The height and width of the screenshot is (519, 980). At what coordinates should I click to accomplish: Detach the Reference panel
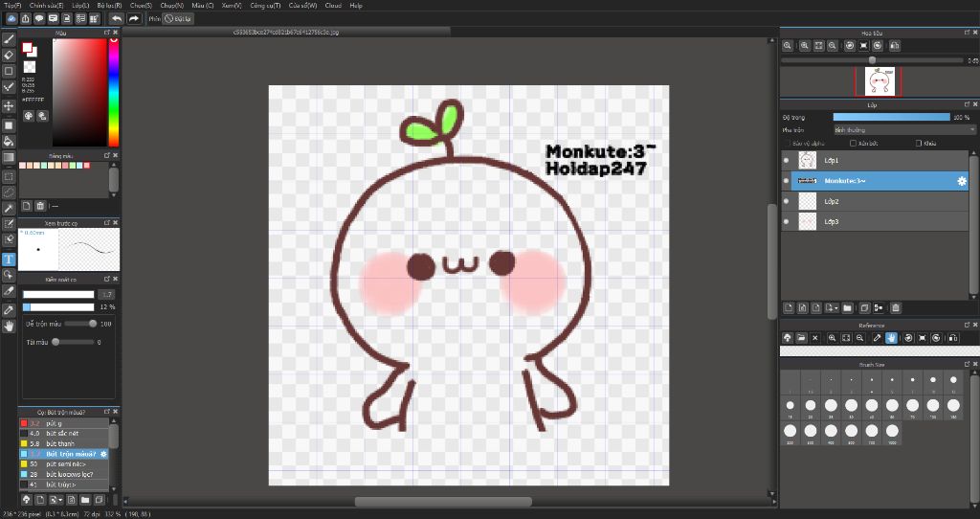click(967, 326)
